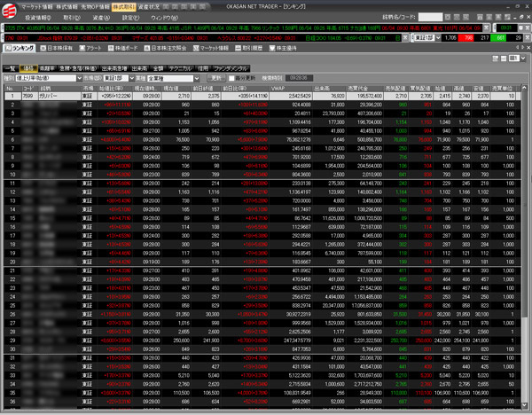Click the 更新 refresh button

216,78
